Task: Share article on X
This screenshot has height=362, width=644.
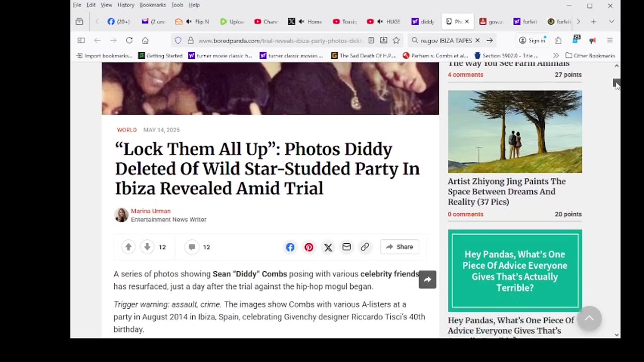Action: click(328, 247)
